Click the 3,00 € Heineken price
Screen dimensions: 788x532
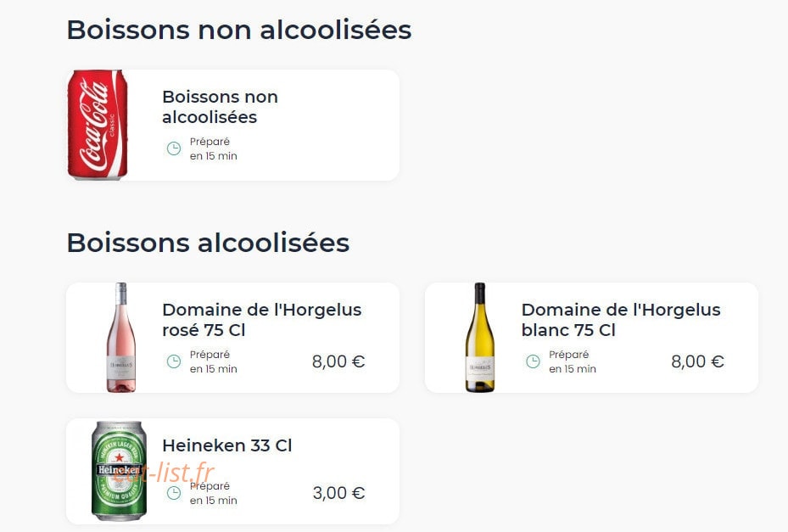tap(338, 493)
